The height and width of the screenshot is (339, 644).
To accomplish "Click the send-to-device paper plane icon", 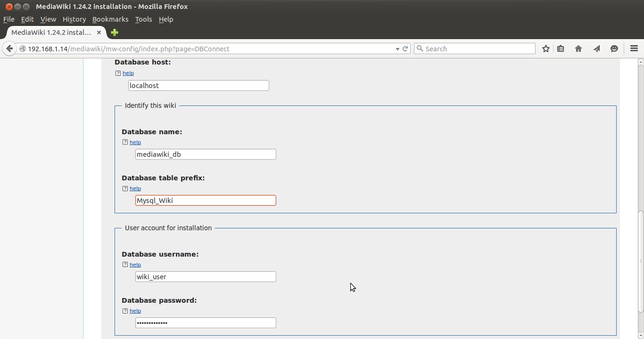I will click(x=596, y=48).
